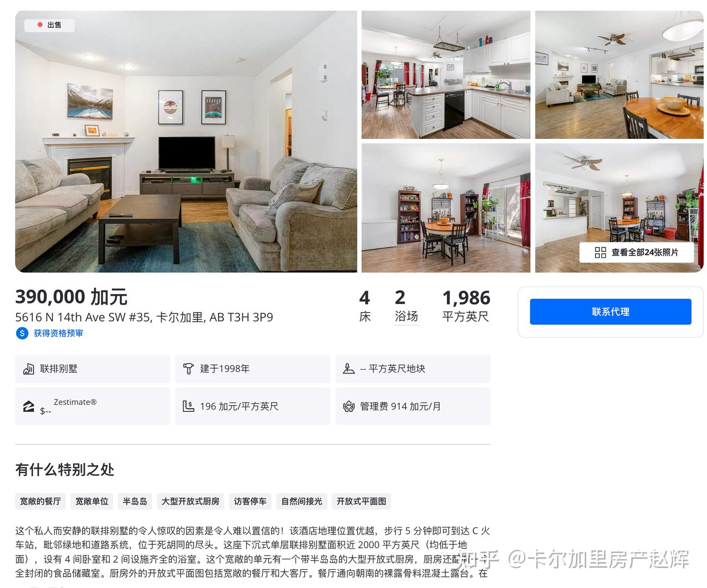Open the kitchen with island photo
707x588 pixels.
[x=446, y=75]
